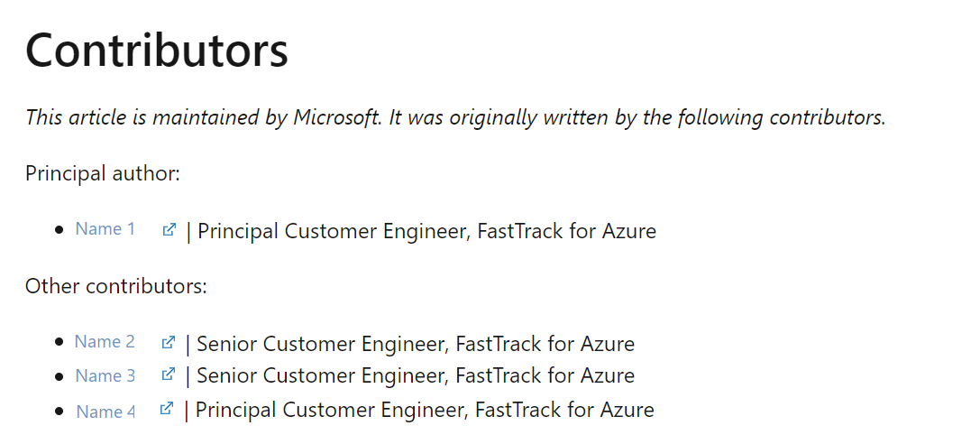Click the external link icon beside Name 1
This screenshot has width=980, height=444.
[x=169, y=229]
